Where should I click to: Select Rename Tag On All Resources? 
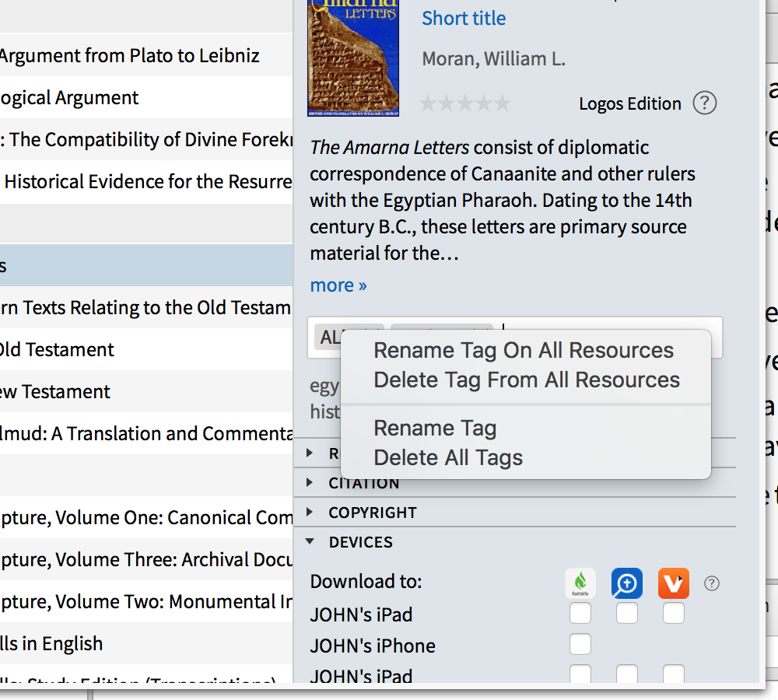[x=525, y=350]
